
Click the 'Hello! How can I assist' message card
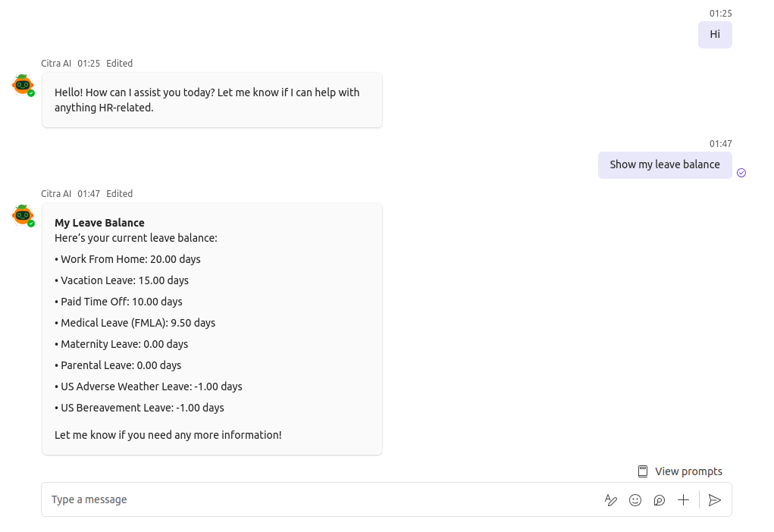click(212, 100)
